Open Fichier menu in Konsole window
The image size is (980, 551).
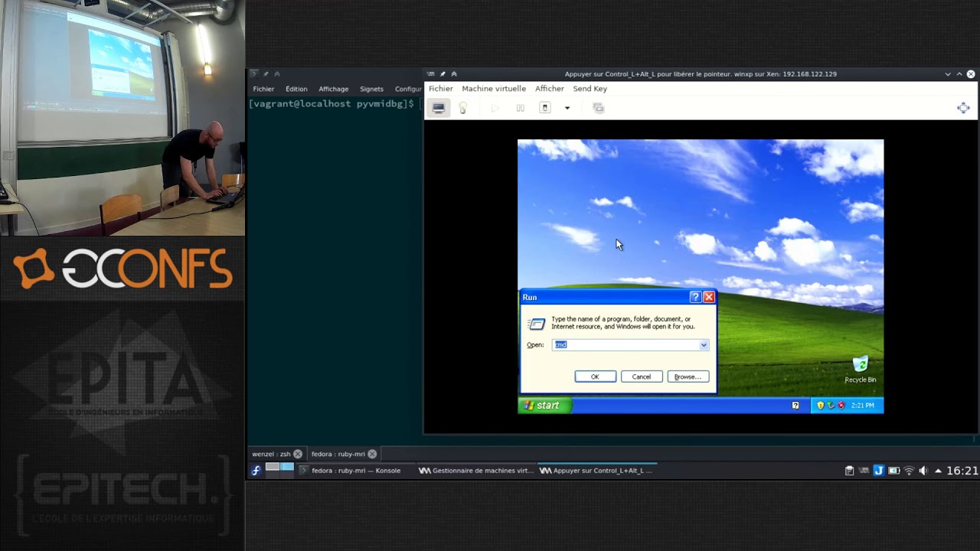(263, 89)
